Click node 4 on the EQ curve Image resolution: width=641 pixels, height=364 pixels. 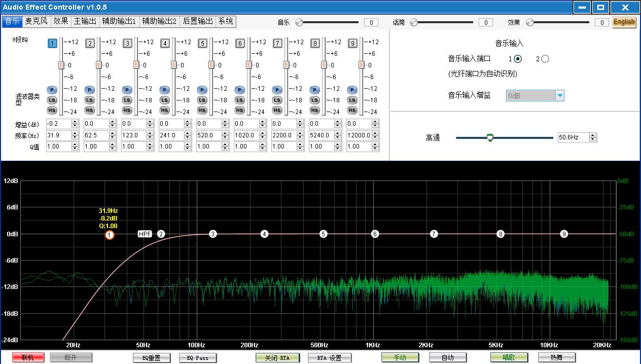point(264,234)
